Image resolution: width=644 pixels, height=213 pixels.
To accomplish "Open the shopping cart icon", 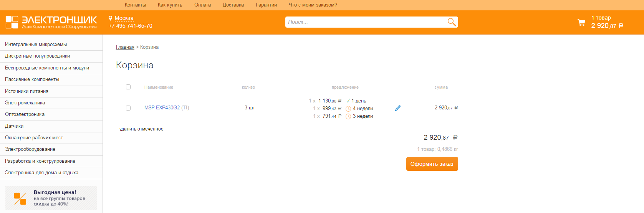I will (581, 22).
